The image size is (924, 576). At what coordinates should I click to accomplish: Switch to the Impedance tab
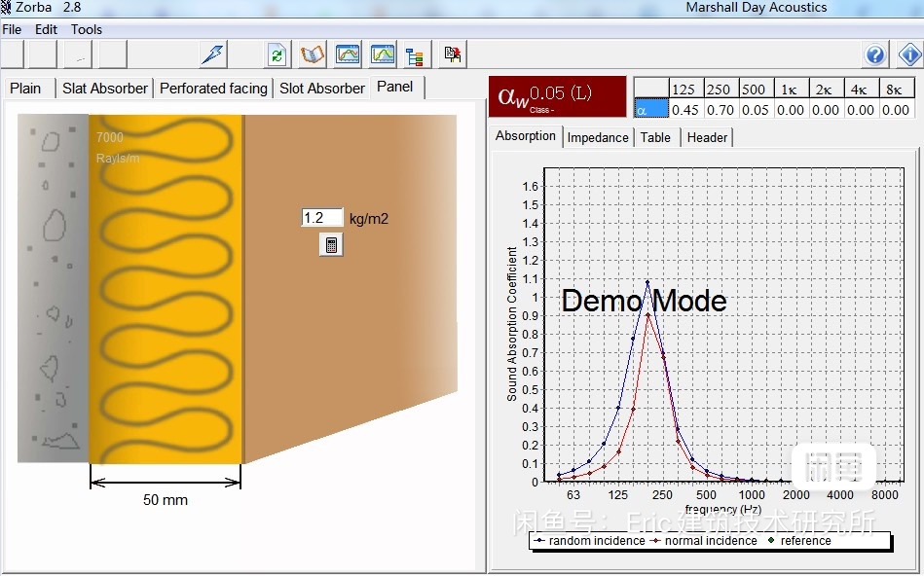[x=598, y=138]
